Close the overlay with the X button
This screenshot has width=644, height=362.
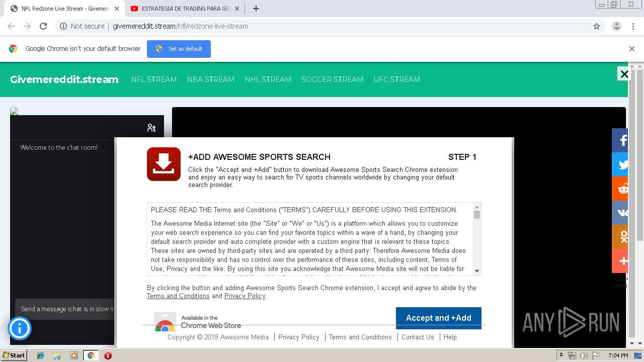click(x=624, y=74)
